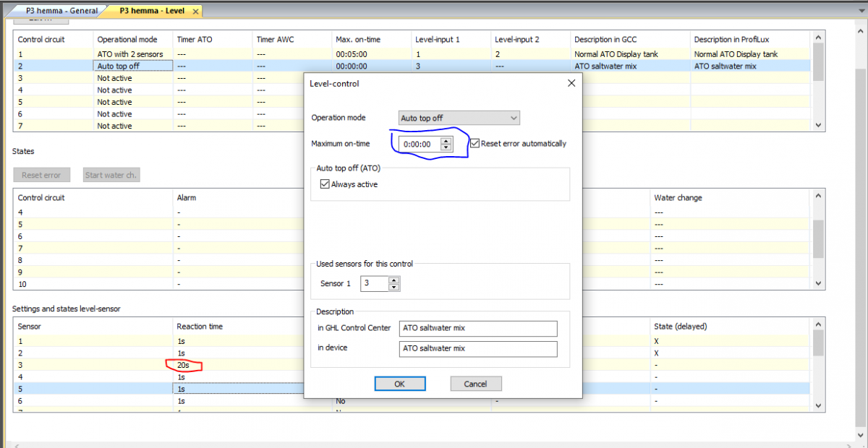Close the Level-control dialog
Screen dimensions: 868x448
571,83
